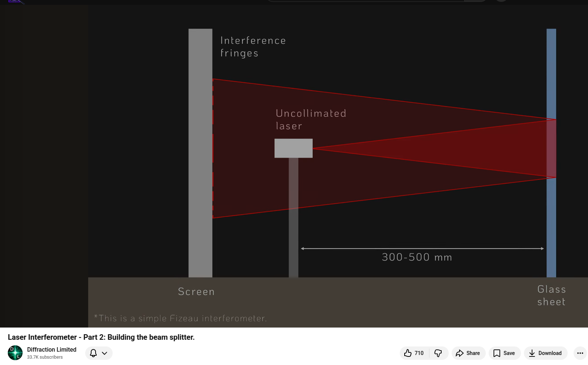Click the thumbs-down dislike icon
The image size is (588, 365).
438,353
